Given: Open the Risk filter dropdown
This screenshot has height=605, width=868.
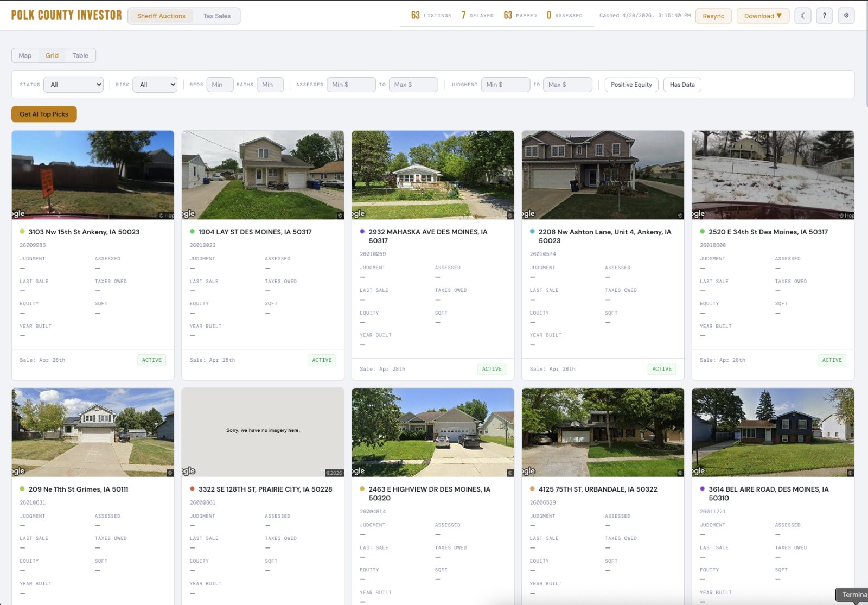Looking at the screenshot, I should pyautogui.click(x=155, y=85).
